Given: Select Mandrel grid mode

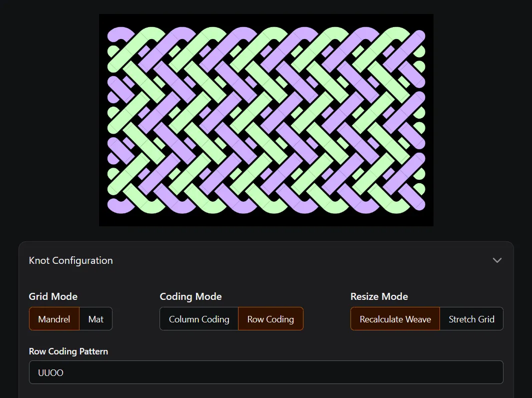Looking at the screenshot, I should point(54,319).
